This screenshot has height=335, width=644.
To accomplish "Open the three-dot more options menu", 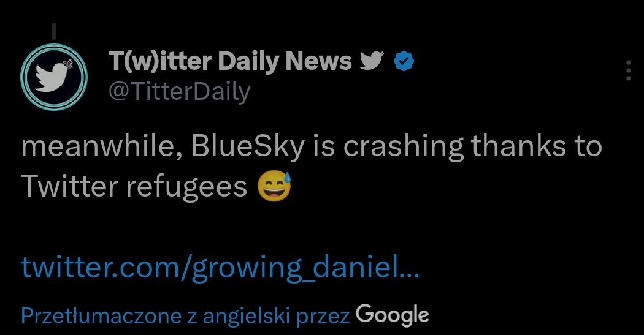I will (627, 71).
